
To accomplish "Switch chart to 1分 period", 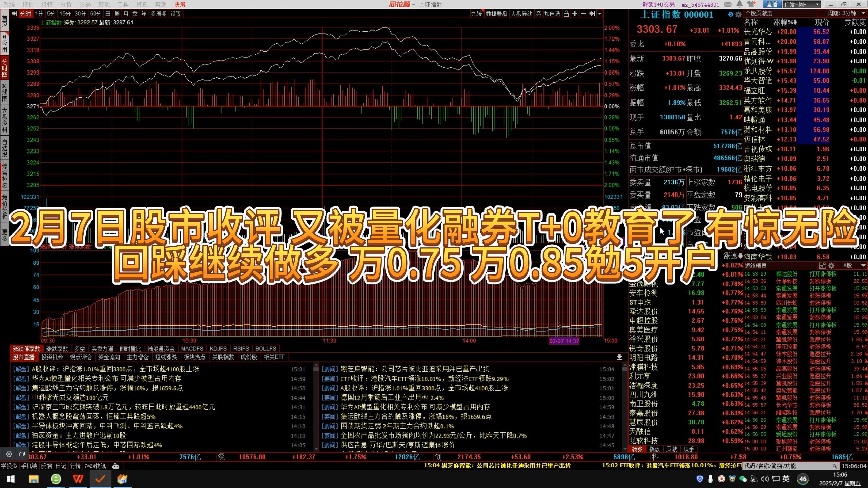I will pos(39,14).
